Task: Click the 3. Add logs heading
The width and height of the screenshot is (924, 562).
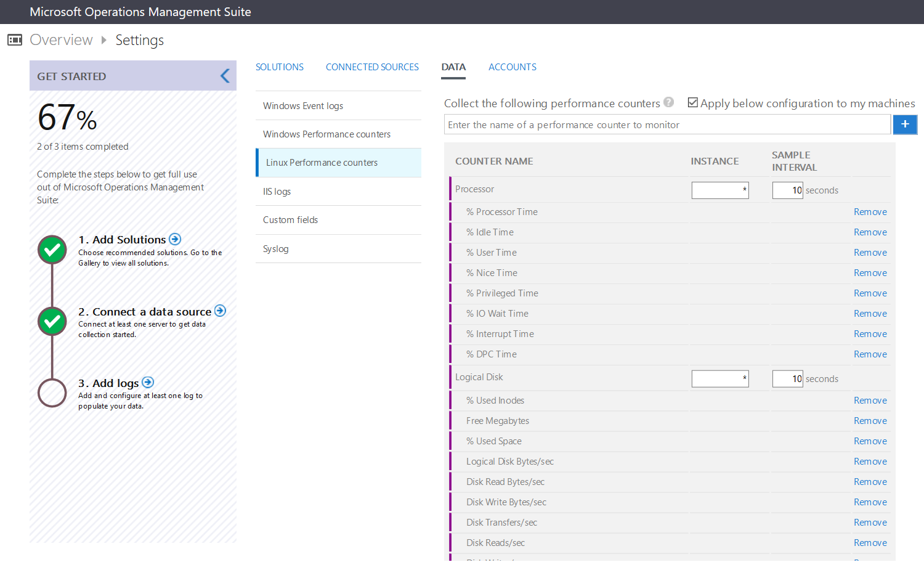Action: point(108,383)
